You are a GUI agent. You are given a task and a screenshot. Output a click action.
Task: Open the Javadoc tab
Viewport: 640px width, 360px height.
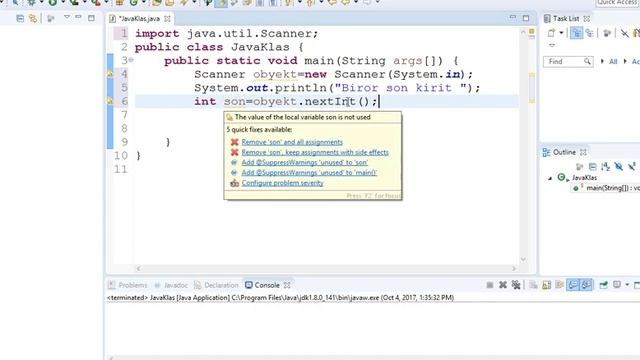coord(176,285)
